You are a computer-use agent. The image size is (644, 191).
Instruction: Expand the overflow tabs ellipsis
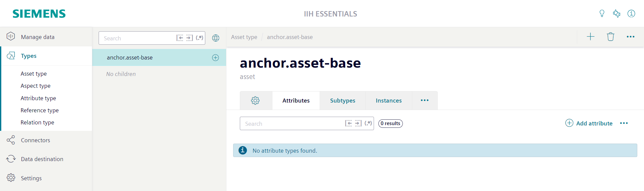[425, 101]
